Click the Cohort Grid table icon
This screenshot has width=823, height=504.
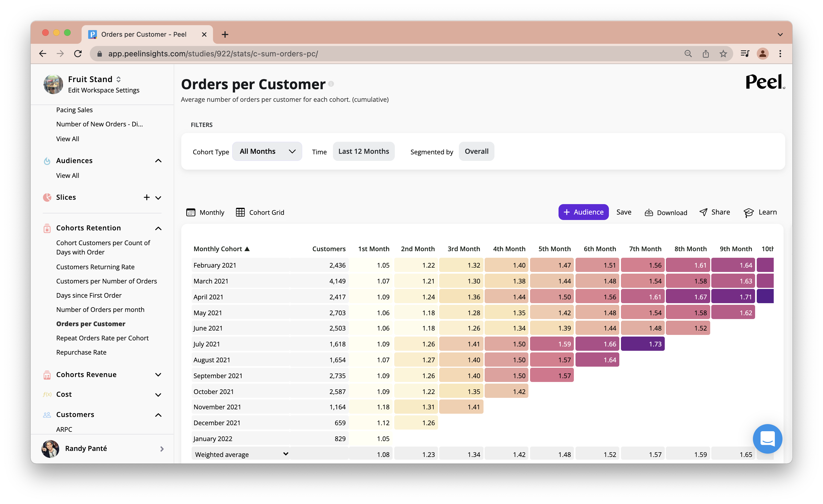click(x=240, y=212)
